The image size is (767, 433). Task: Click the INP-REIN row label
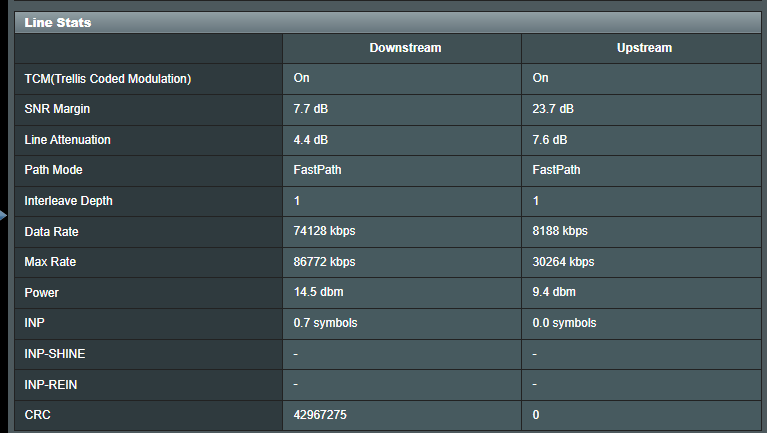51,385
